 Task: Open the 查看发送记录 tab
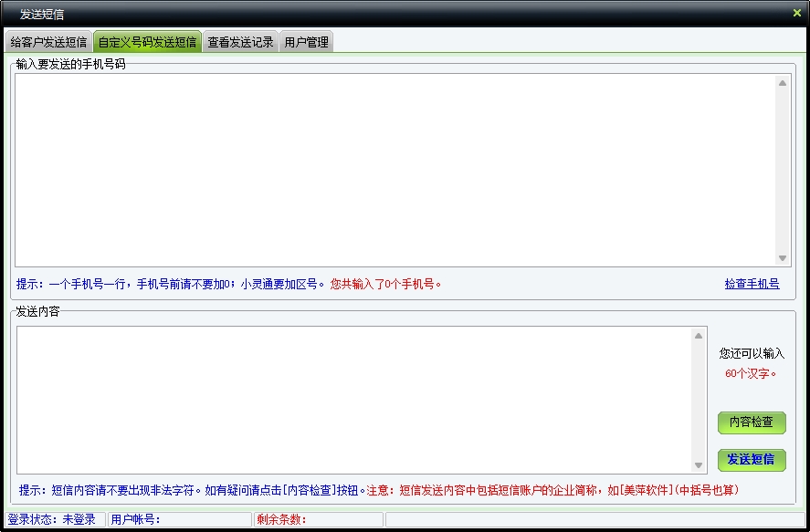pos(240,42)
